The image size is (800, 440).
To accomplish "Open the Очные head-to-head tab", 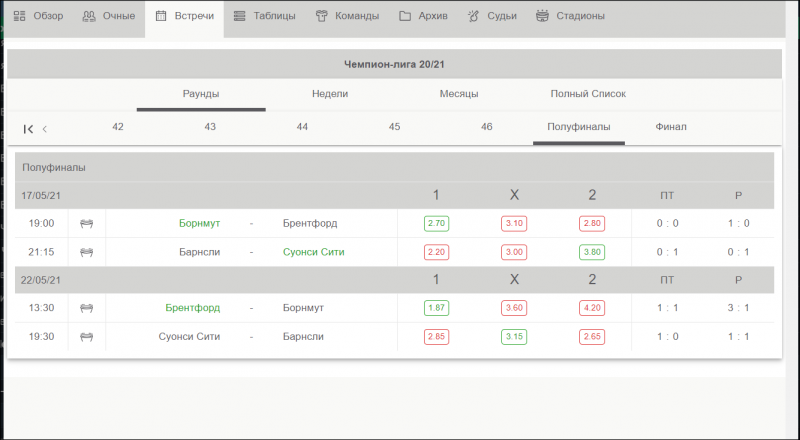I will click(108, 16).
